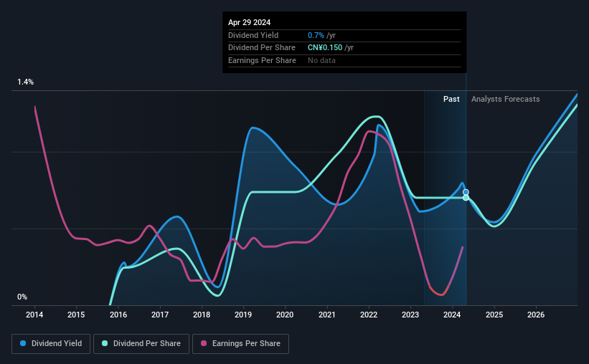Viewport: 589px width, 364px height.
Task: Select the 2026 x-axis label
Action: pyautogui.click(x=536, y=315)
